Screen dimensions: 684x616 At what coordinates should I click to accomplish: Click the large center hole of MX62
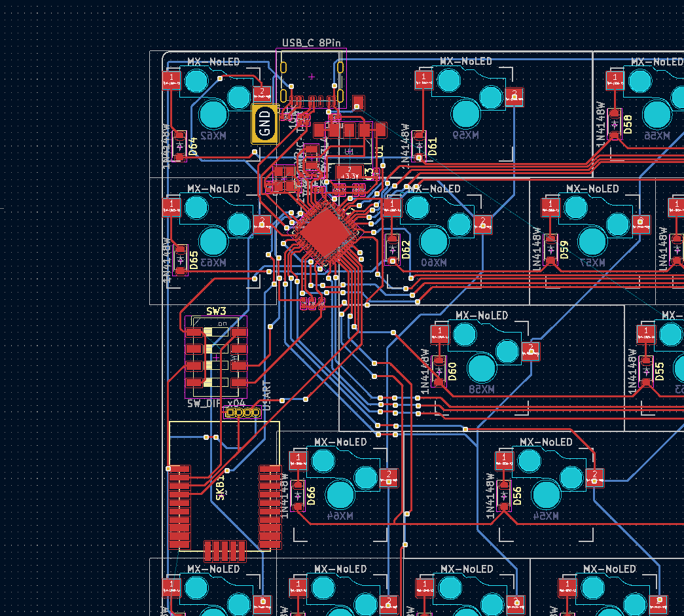pyautogui.click(x=213, y=115)
